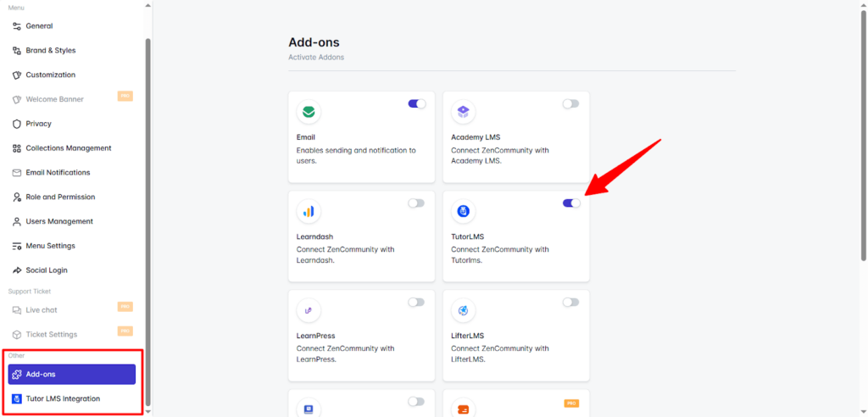Click the sidebar vertical scrollbar
The image size is (868, 417).
click(147, 221)
